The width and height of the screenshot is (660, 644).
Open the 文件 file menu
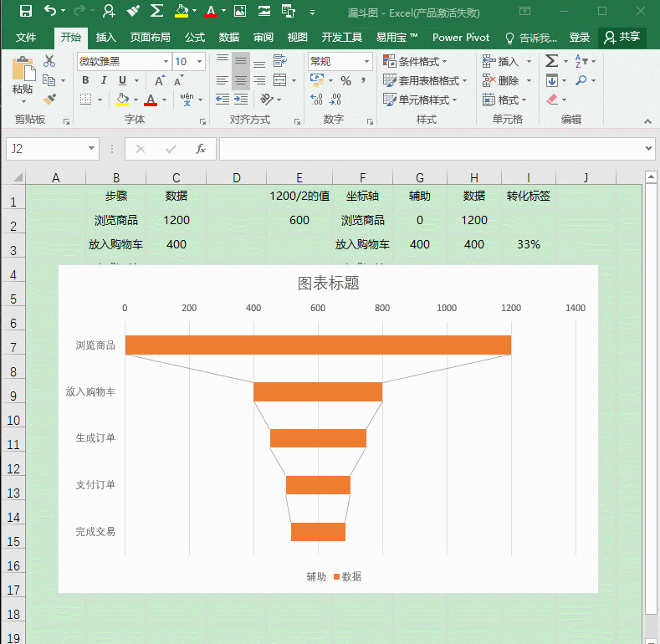coord(26,38)
